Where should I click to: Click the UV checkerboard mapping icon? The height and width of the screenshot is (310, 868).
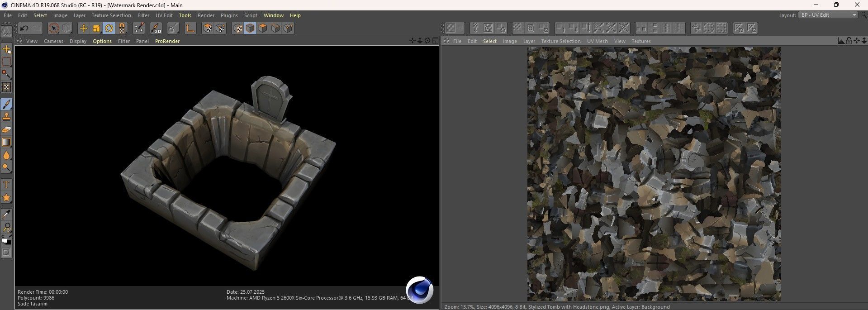451,28
